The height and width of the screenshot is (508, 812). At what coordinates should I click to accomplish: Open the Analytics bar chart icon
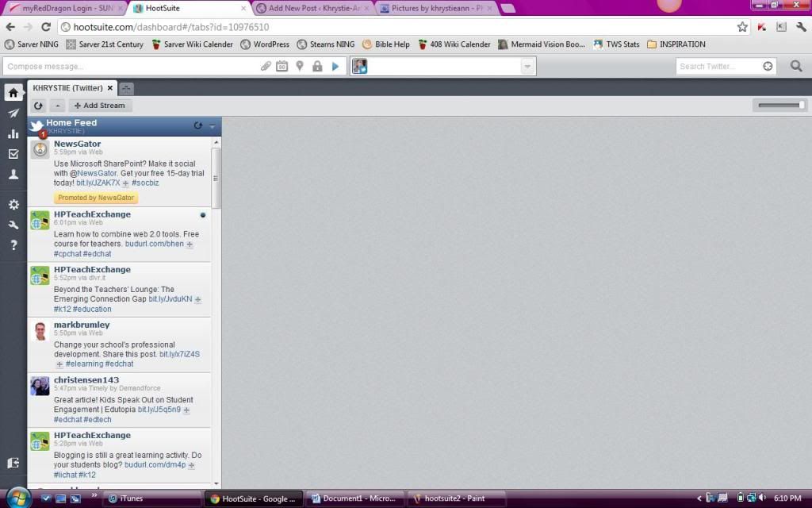point(13,133)
